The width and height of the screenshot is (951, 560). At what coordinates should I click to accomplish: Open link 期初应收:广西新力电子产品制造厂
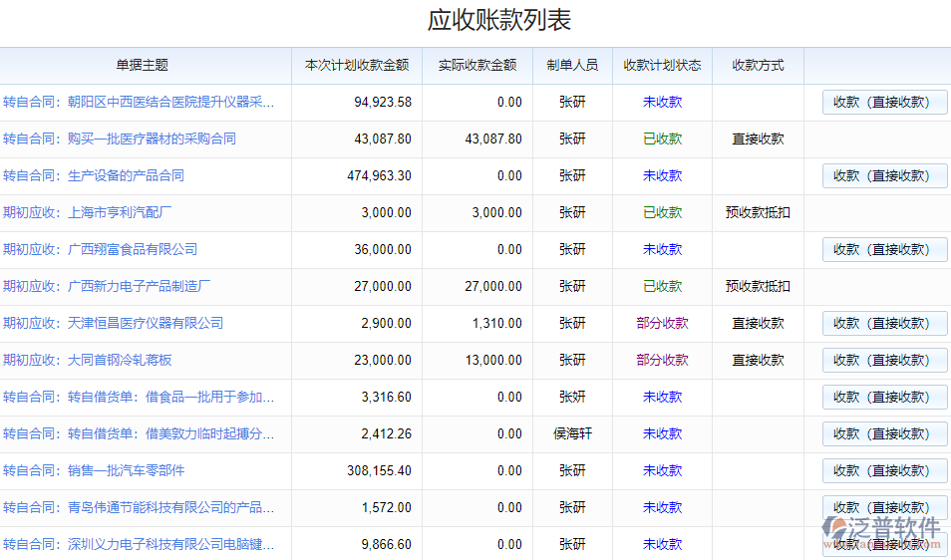coord(107,286)
